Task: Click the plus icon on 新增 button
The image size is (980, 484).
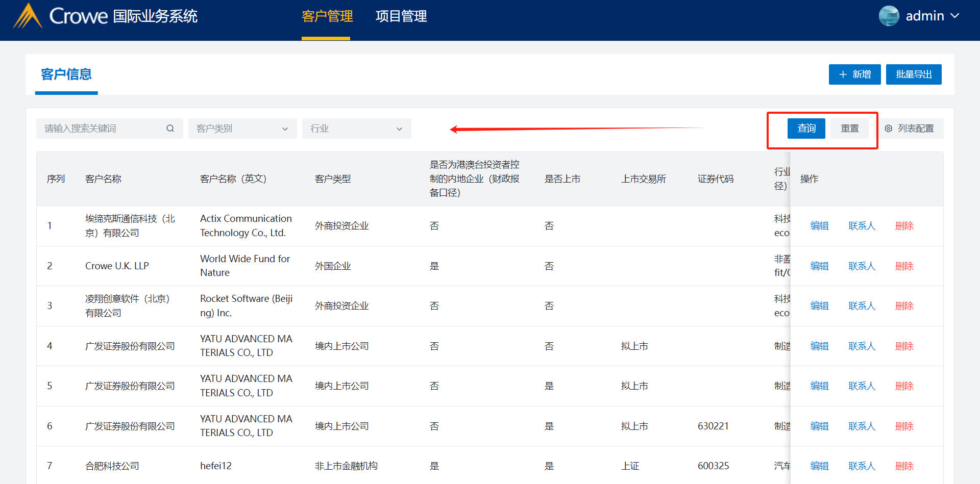Action: (x=843, y=74)
